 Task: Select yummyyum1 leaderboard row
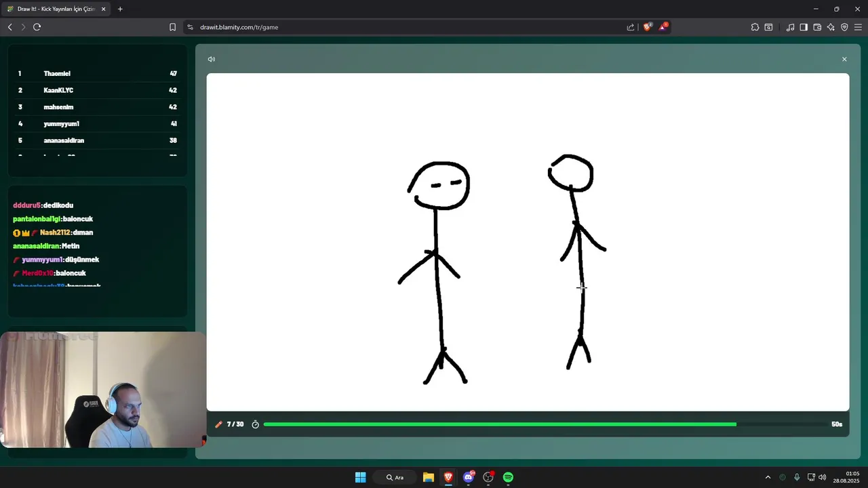(x=97, y=123)
